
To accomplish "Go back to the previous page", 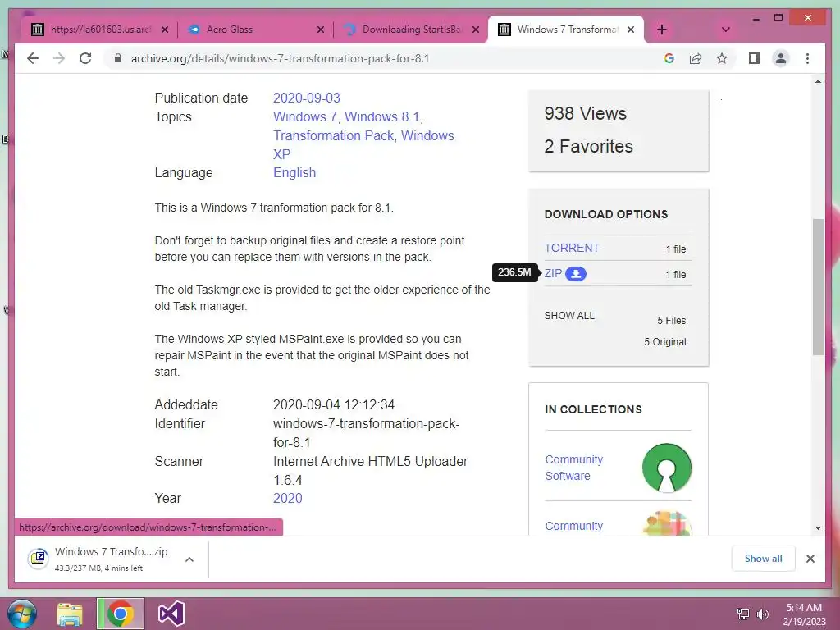I will coord(33,58).
